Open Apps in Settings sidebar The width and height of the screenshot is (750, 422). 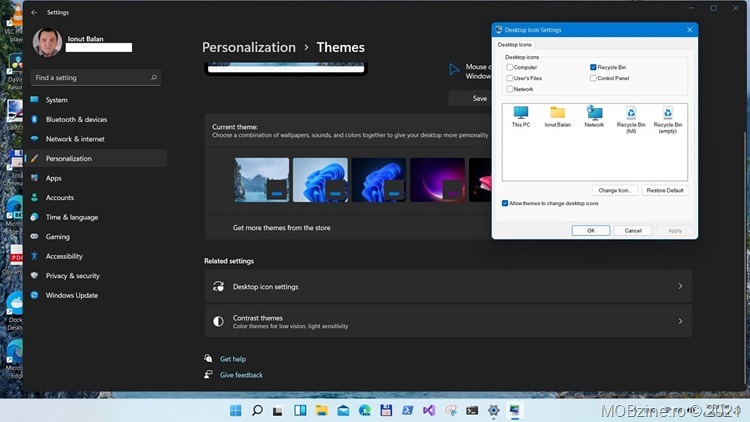coord(97,178)
